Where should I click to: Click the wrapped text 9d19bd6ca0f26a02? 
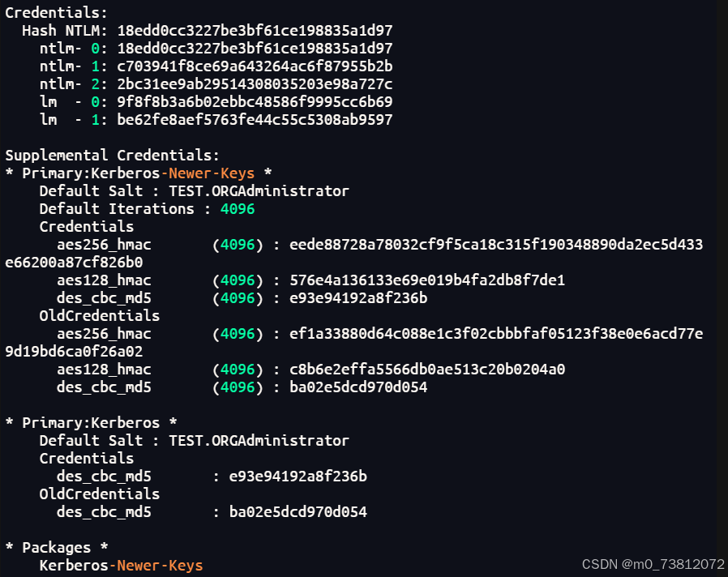74,352
